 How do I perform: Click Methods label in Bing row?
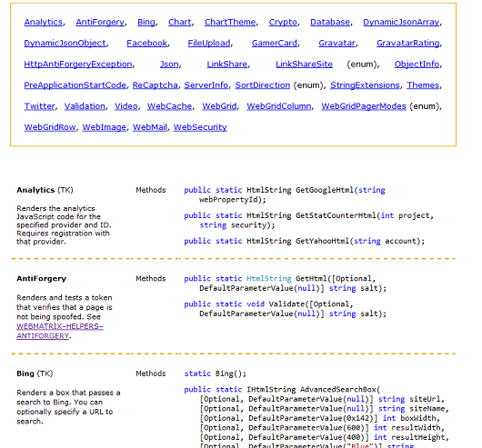(151, 373)
